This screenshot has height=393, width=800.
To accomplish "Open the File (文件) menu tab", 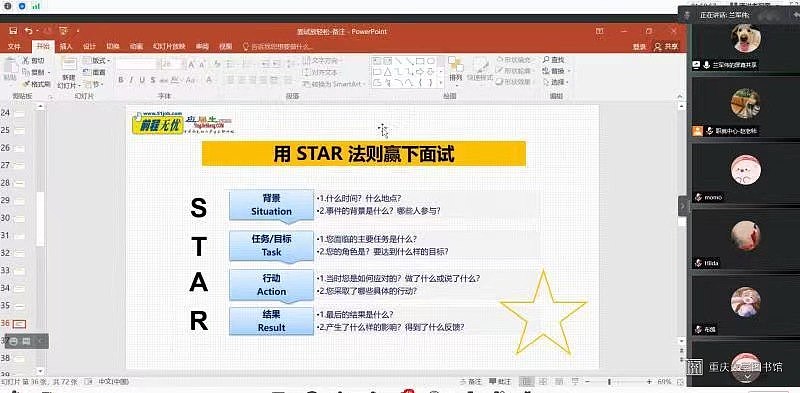I will click(14, 46).
